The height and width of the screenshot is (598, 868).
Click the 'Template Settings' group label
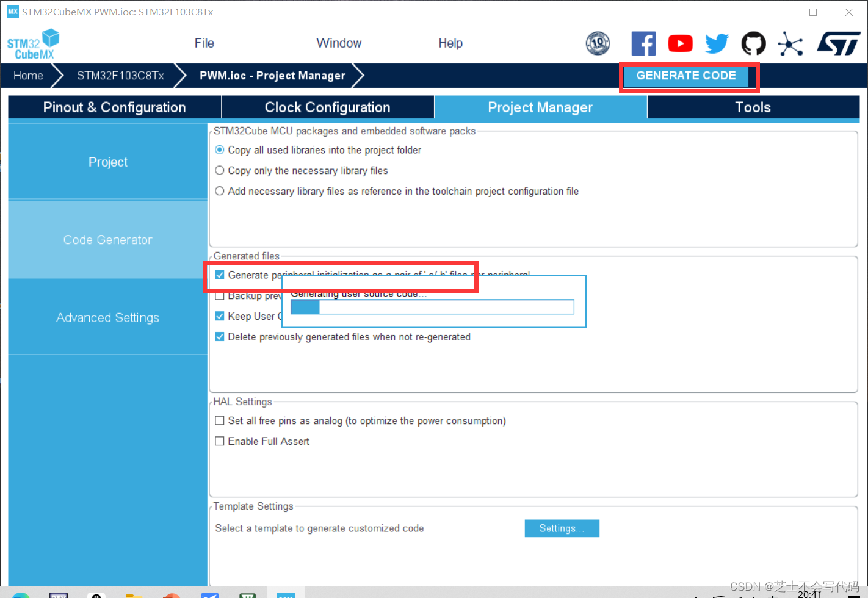click(x=253, y=506)
